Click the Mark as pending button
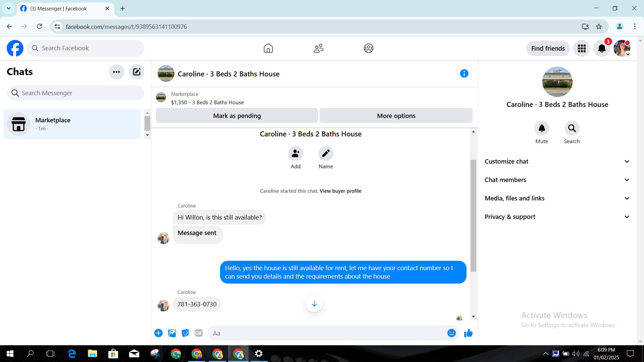644x362 pixels. (x=237, y=116)
